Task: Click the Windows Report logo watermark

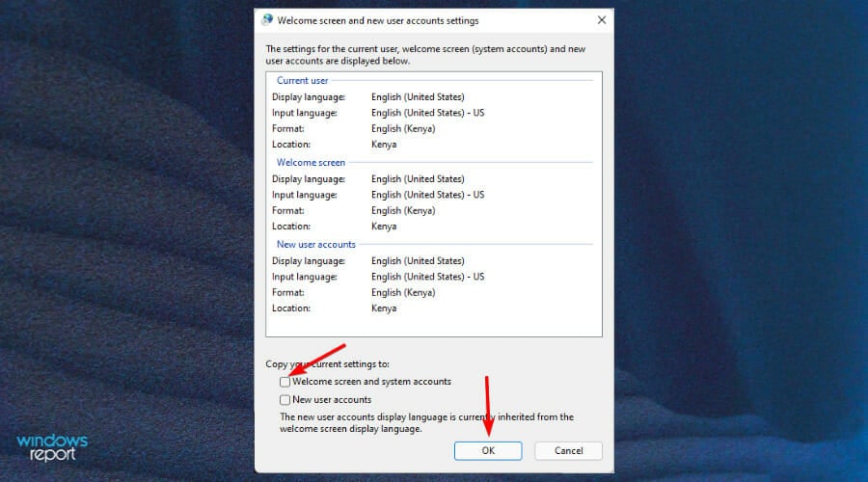Action: (x=52, y=447)
